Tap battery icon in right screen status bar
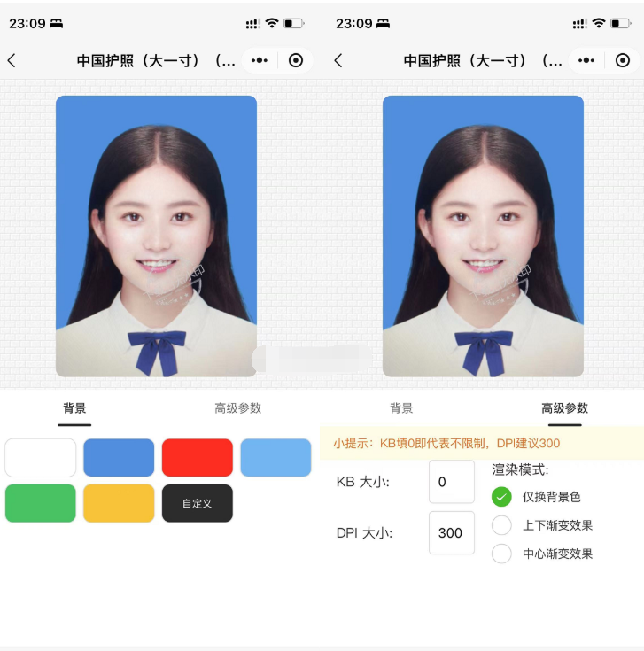Screen dimensions: 644x651 [x=621, y=23]
